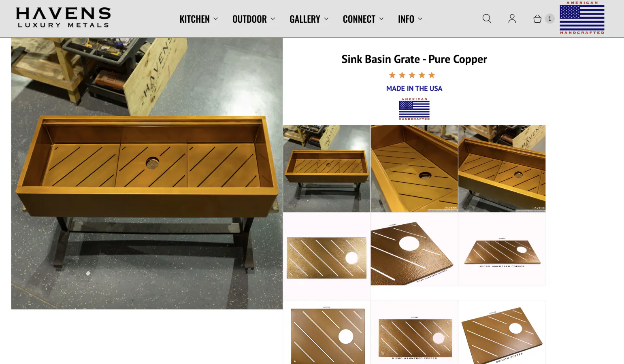Select the angled Micro Hammered Copper thumbnail
The width and height of the screenshot is (624, 364).
point(414,250)
